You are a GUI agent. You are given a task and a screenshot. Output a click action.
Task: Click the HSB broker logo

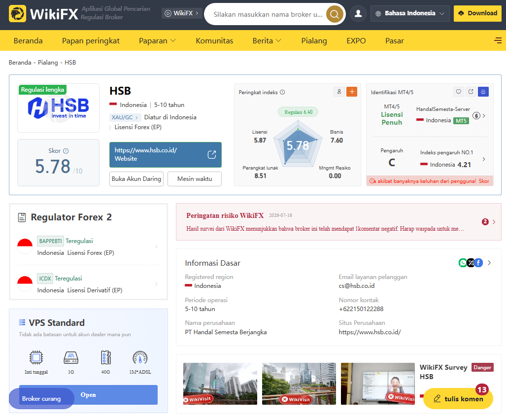click(x=59, y=108)
